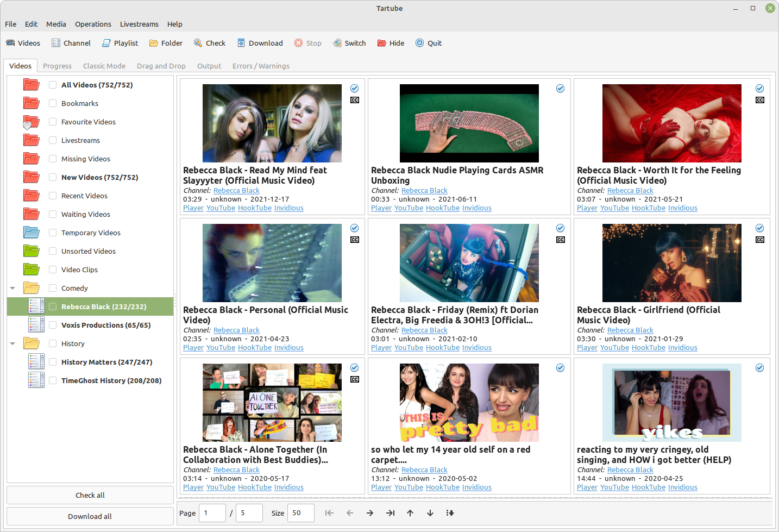The image size is (779, 532).
Task: Click CC subtitles icon on Read My Mind video
Action: (x=355, y=100)
